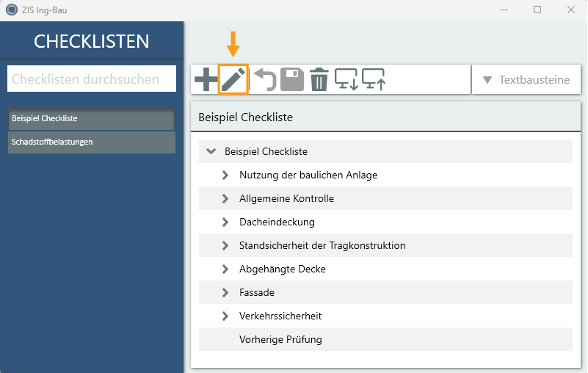The image size is (588, 373).
Task: Undo changes with the back arrow icon
Action: (265, 79)
